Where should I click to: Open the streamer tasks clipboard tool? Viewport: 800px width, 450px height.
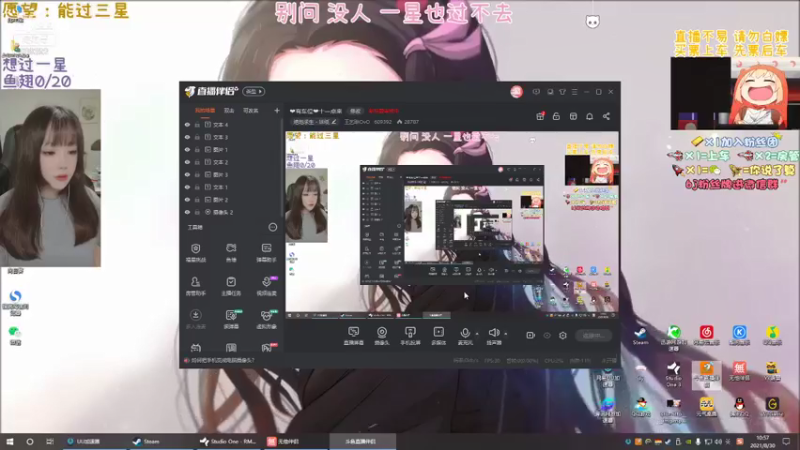coord(231,286)
